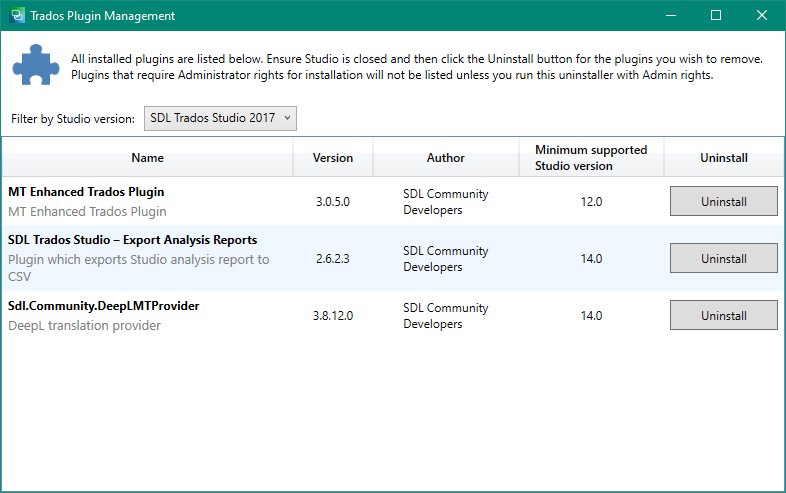Uninstall the MT Enhanced Trados Plugin
The image size is (786, 493).
pos(723,201)
